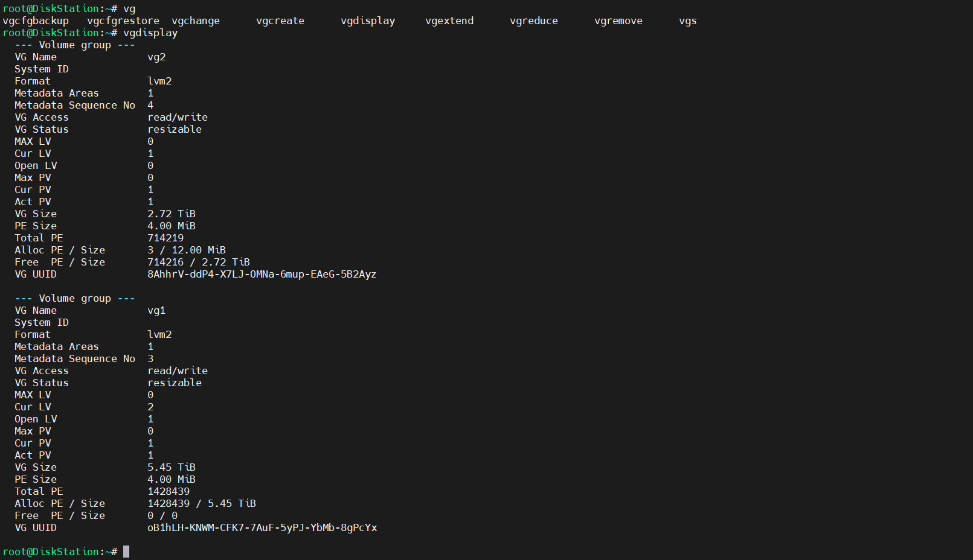Click the vgextend completion suggestion
The width and height of the screenshot is (973, 560).
click(449, 21)
